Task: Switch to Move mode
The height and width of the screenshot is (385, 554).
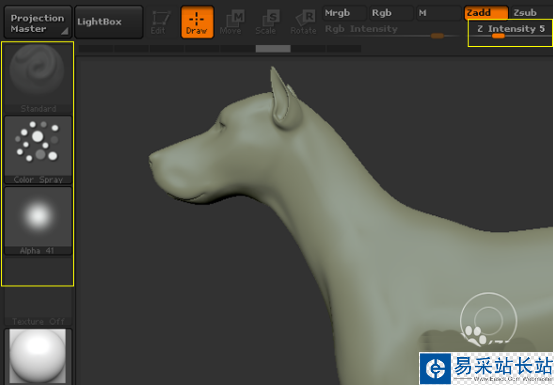Action: pos(232,22)
